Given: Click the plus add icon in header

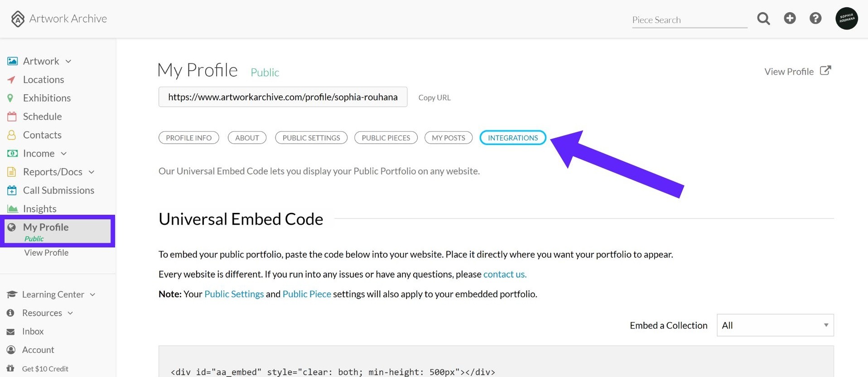Looking at the screenshot, I should pos(790,18).
